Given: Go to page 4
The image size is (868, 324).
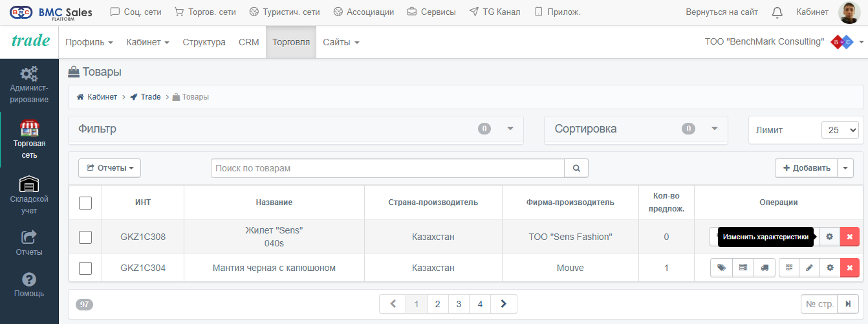Looking at the screenshot, I should pos(480,303).
